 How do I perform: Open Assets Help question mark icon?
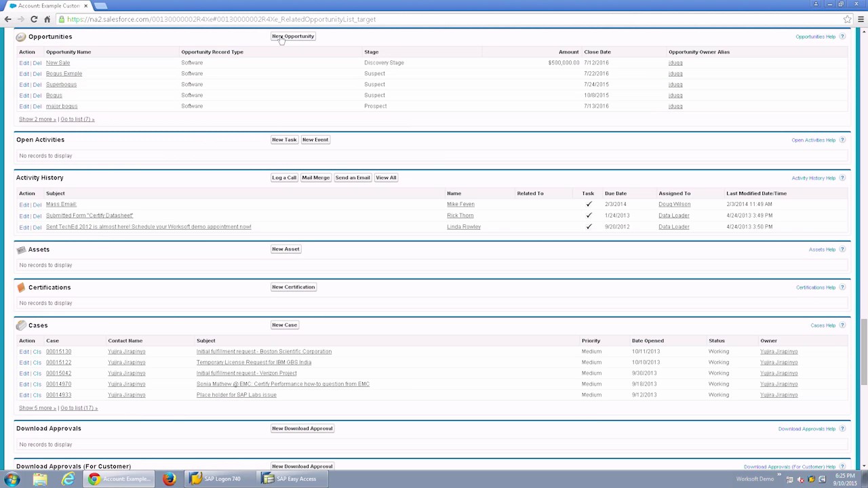click(x=842, y=249)
